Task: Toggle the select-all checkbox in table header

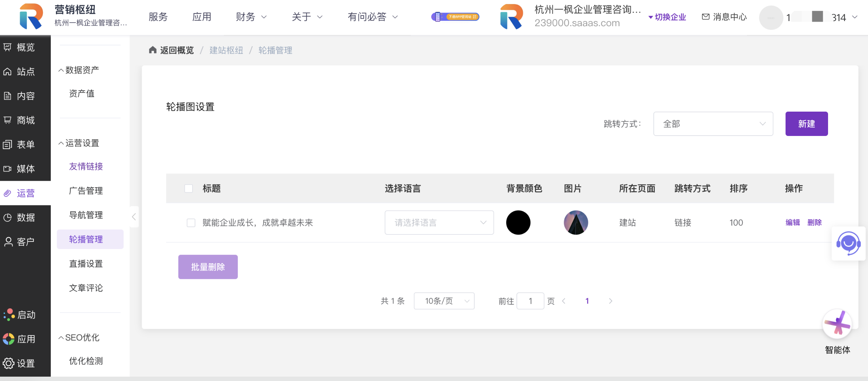Action: click(188, 188)
